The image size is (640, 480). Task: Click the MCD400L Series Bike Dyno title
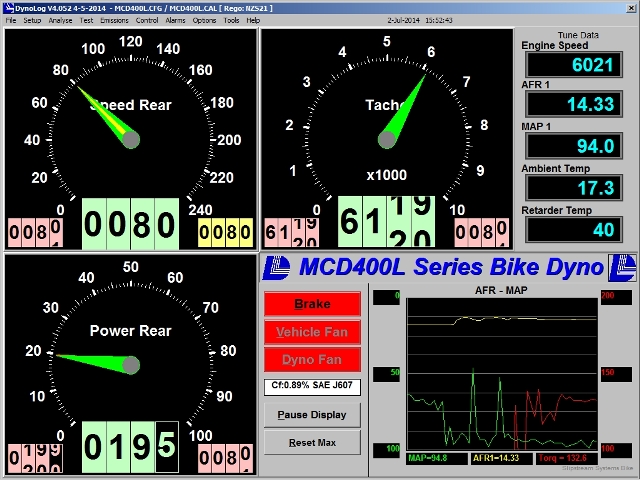451,267
